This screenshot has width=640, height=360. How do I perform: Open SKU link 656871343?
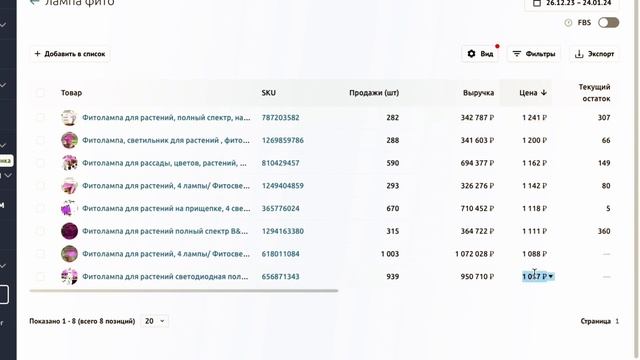280,277
